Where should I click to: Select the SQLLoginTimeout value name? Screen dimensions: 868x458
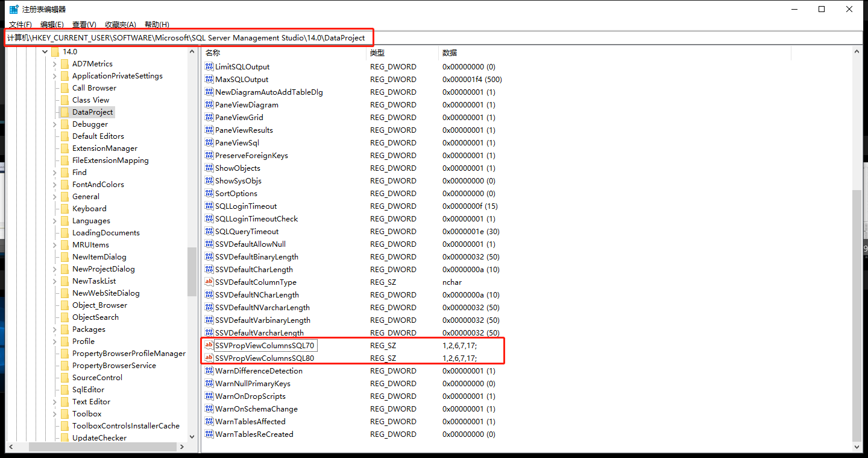246,206
